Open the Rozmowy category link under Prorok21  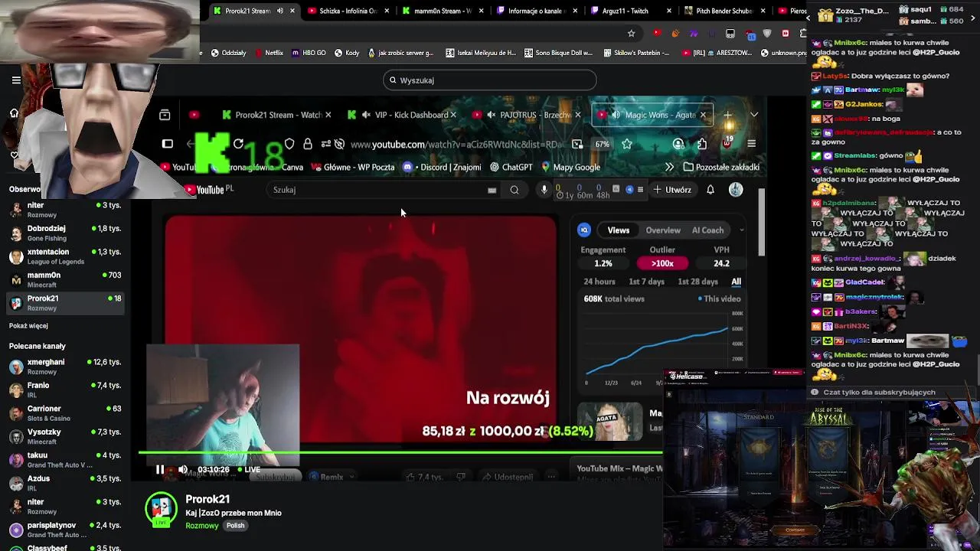tap(202, 526)
